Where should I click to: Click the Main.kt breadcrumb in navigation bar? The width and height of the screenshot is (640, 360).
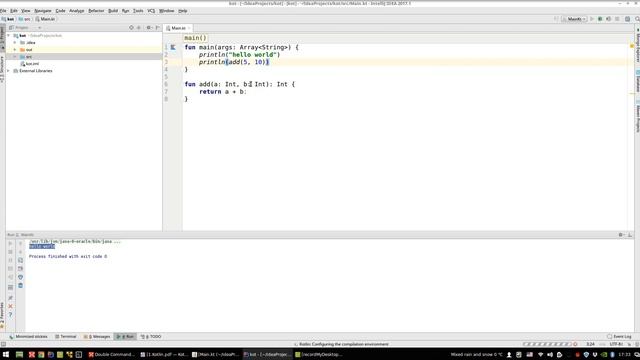(x=45, y=19)
